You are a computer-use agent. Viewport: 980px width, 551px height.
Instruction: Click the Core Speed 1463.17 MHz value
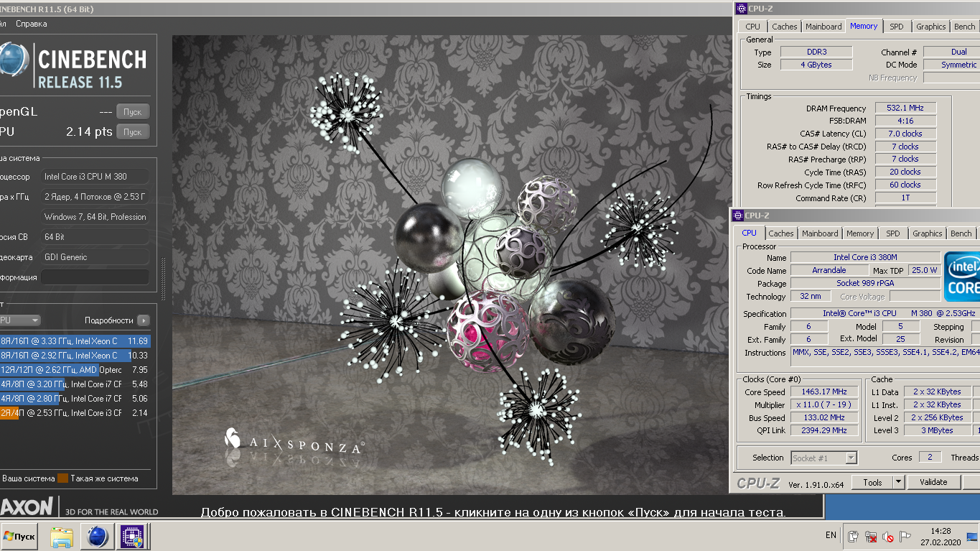825,392
